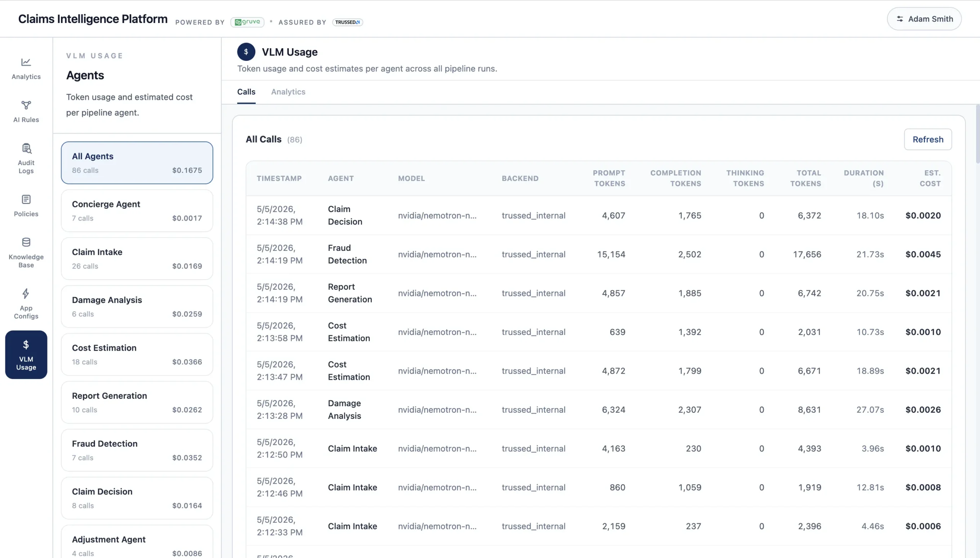Choose the Damage Analysis agent card
This screenshot has height=558, width=980.
pyautogui.click(x=137, y=306)
